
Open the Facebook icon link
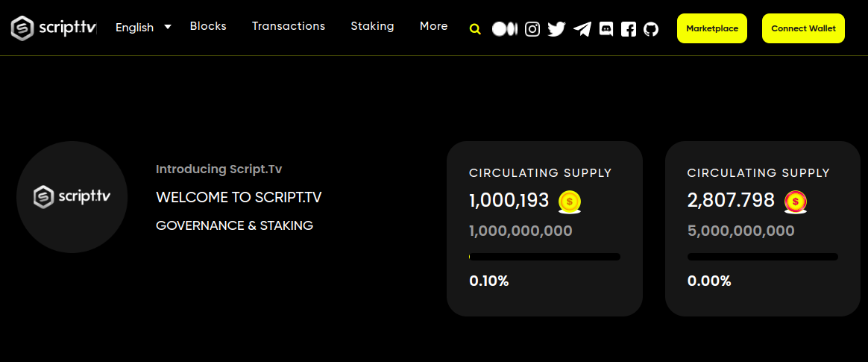point(629,29)
